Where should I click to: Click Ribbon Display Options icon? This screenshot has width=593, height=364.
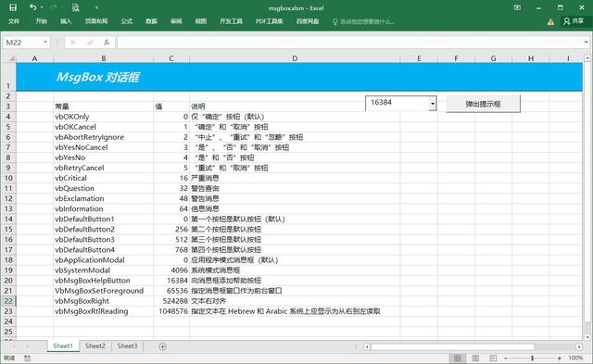tap(517, 7)
